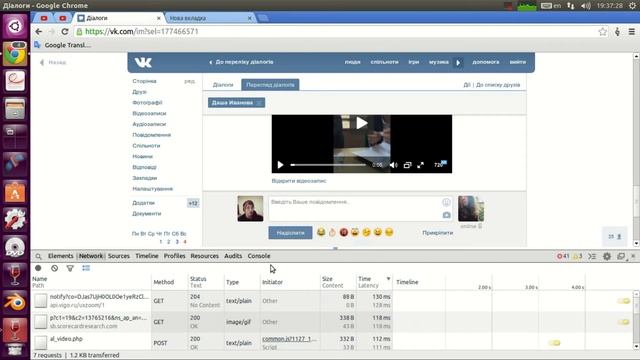Open Фотографії in left menu

(x=147, y=102)
